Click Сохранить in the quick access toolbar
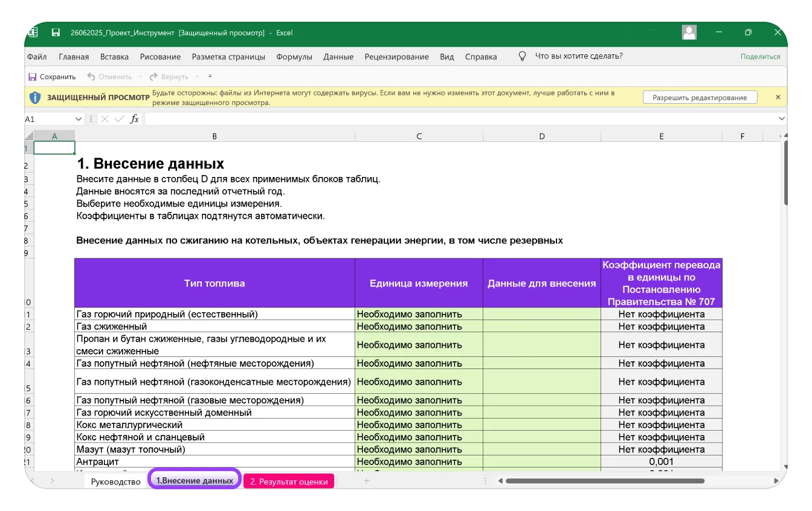Viewport: 812px width, 511px height. coord(52,77)
